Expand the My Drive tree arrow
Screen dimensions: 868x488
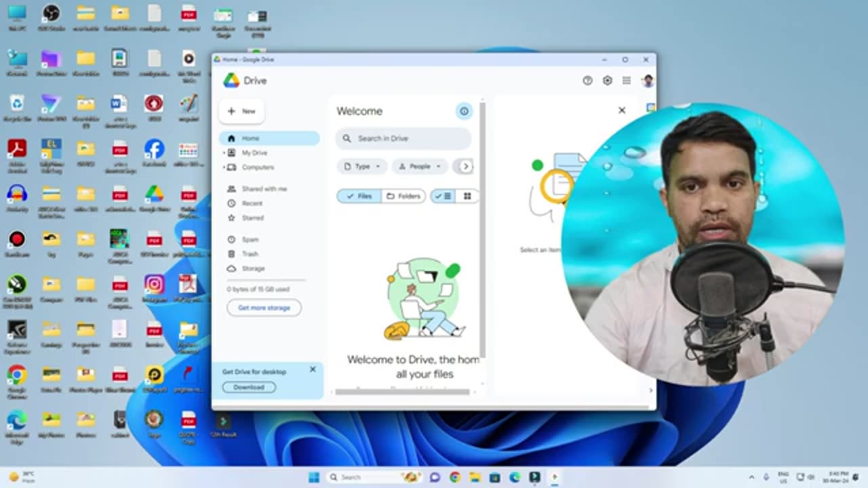[x=224, y=153]
